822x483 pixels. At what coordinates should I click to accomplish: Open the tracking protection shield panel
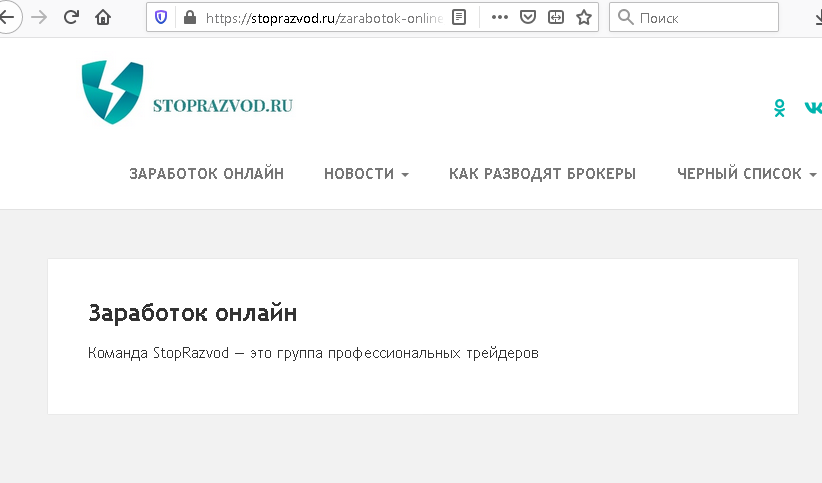(x=162, y=17)
